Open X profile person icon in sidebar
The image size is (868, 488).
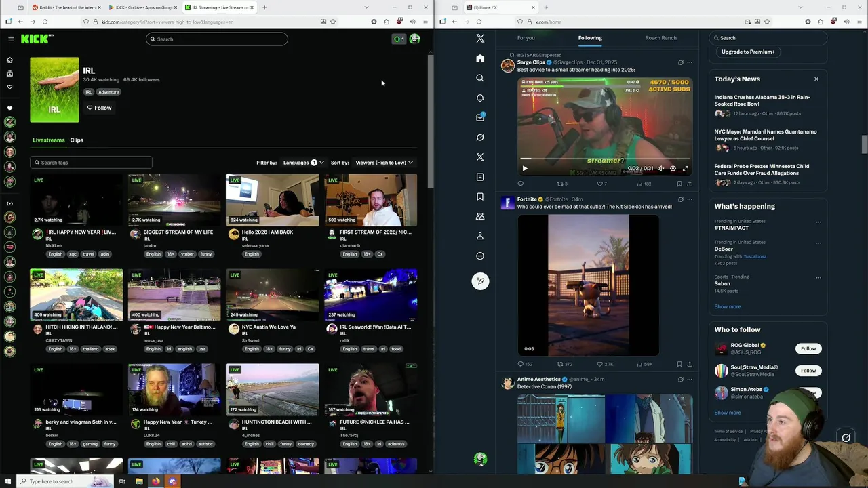pos(480,236)
